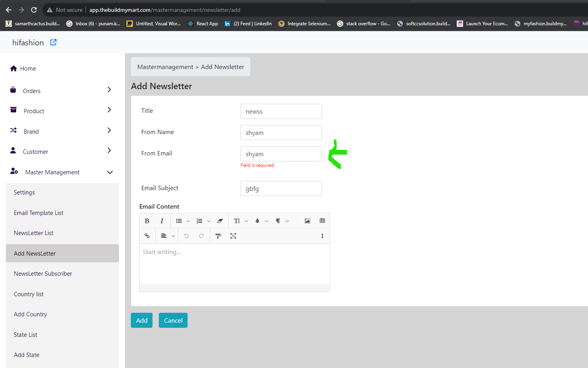Toggle fullscreen mode for the editor

click(x=233, y=236)
